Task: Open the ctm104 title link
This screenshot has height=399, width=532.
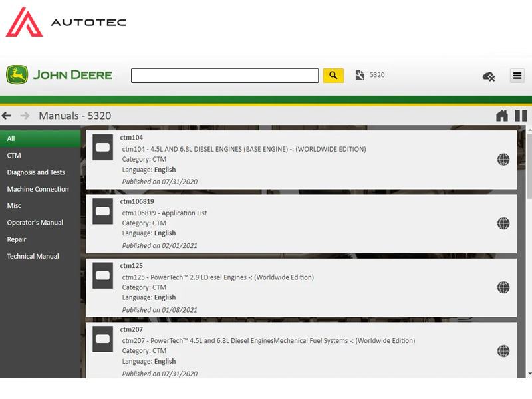Action: pyautogui.click(x=131, y=138)
